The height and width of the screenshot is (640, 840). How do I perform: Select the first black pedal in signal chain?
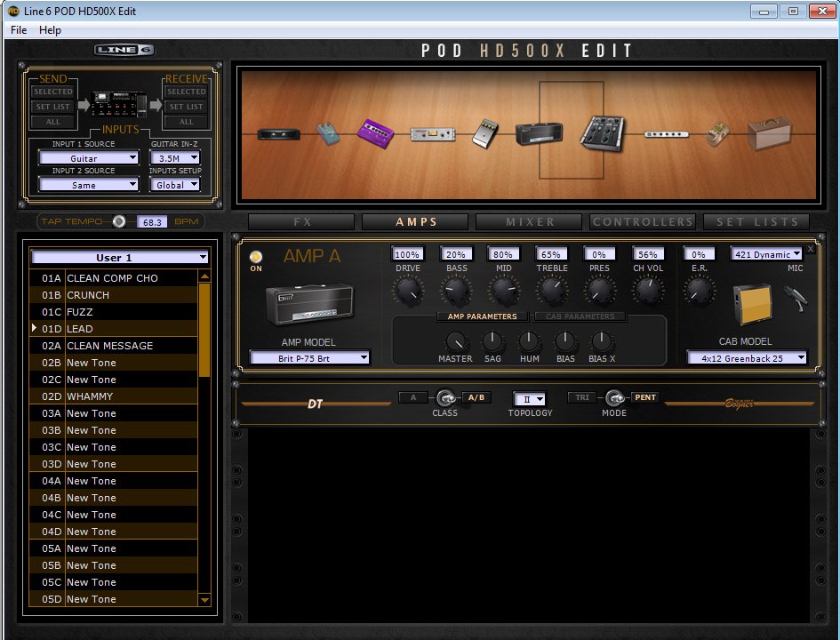point(278,134)
